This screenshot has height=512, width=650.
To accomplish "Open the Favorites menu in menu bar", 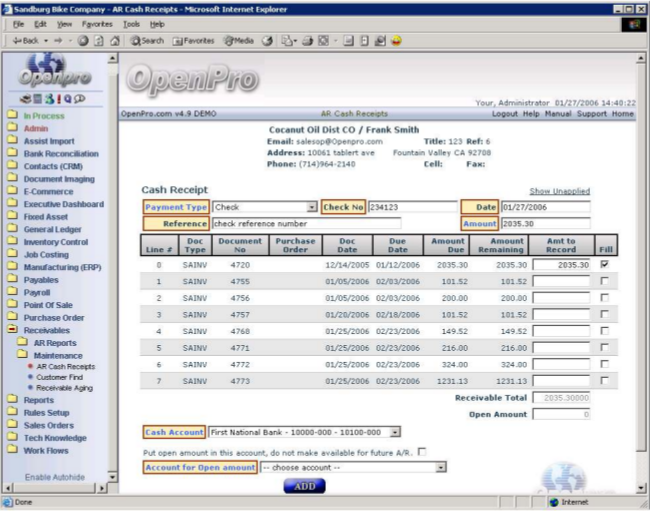I will pos(97,23).
